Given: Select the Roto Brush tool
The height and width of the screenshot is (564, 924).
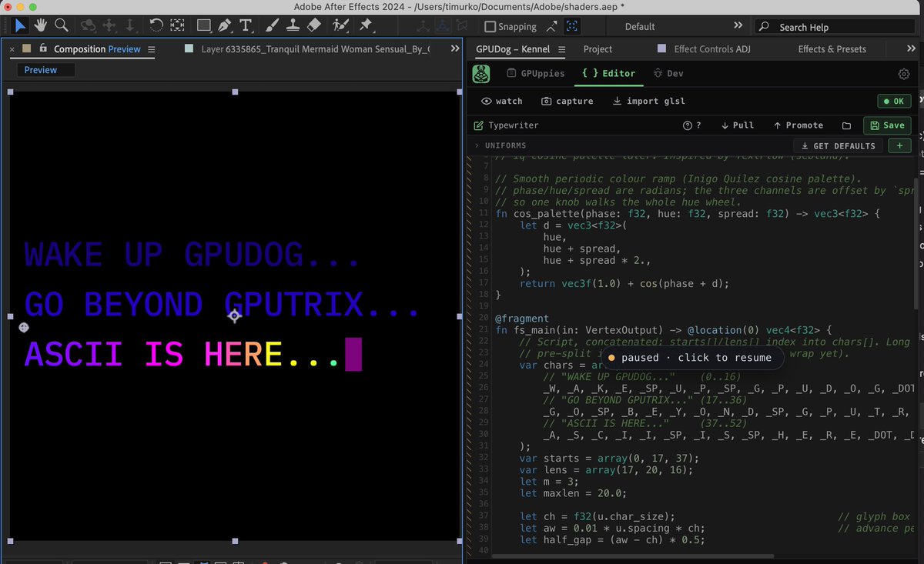Looking at the screenshot, I should (340, 25).
